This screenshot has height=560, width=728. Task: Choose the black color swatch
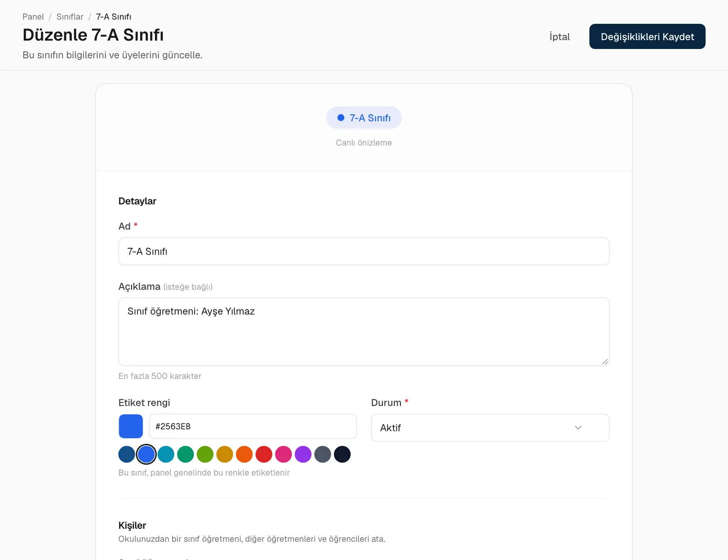click(x=343, y=455)
